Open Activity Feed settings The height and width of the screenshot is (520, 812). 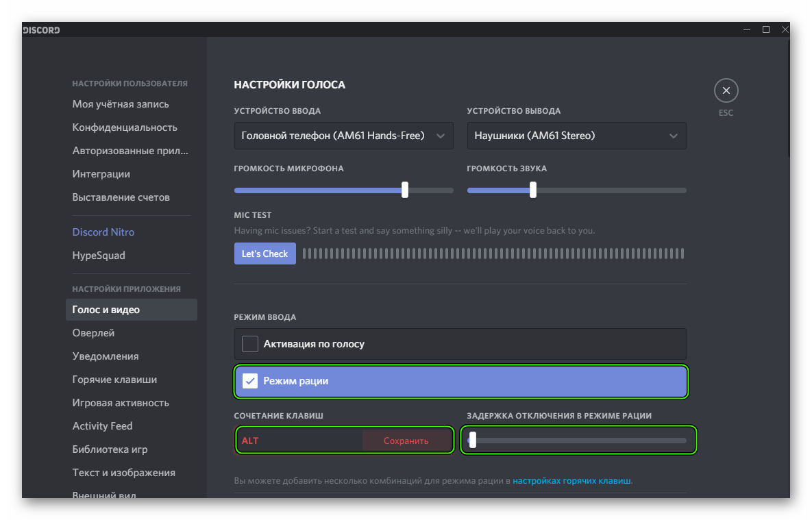(103, 426)
